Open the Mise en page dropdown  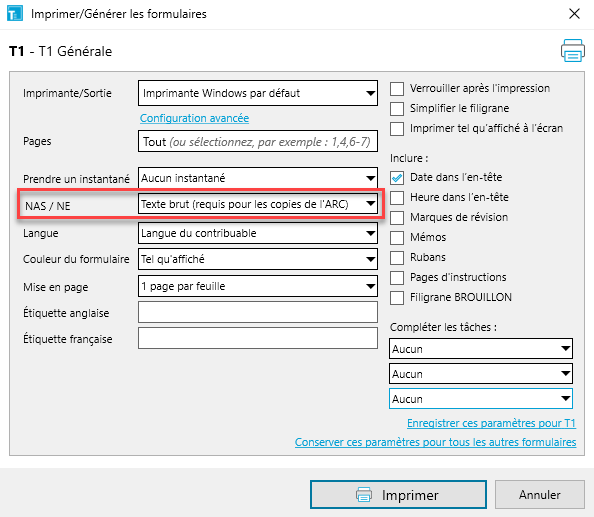258,286
